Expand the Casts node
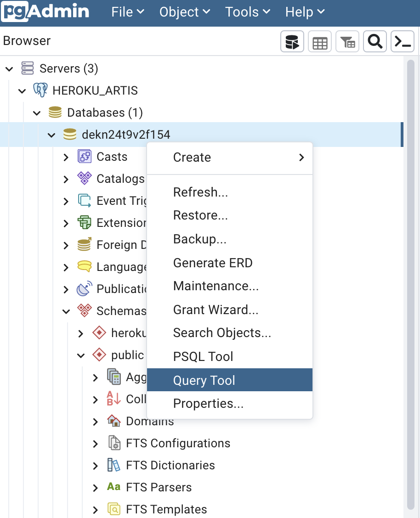Viewport: 420px width, 518px height. (x=66, y=157)
